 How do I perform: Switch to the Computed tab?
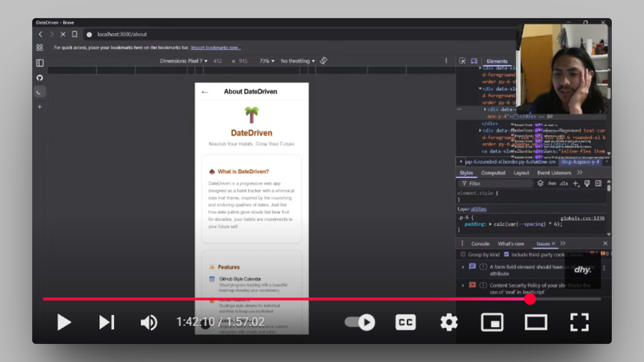(x=493, y=173)
